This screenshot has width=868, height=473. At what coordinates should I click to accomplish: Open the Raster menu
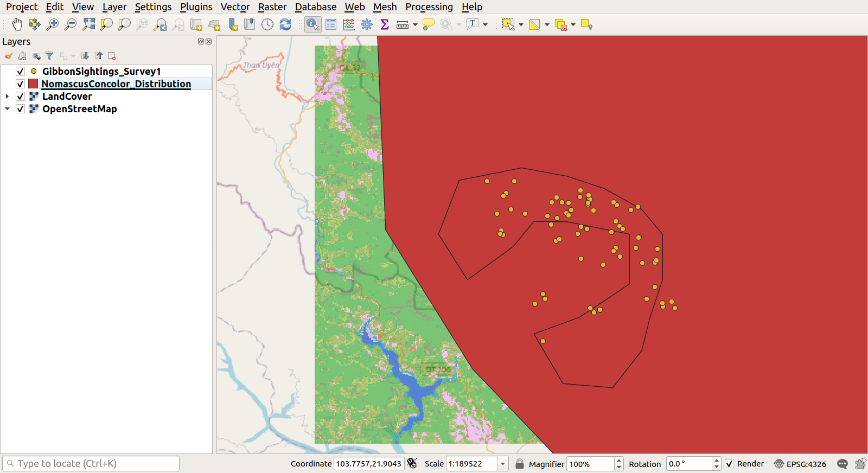(272, 7)
